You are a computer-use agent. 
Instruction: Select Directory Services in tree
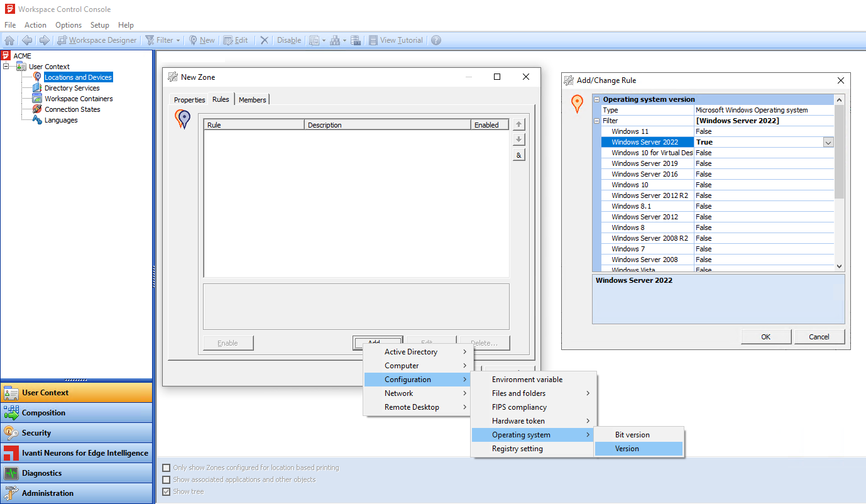click(72, 88)
